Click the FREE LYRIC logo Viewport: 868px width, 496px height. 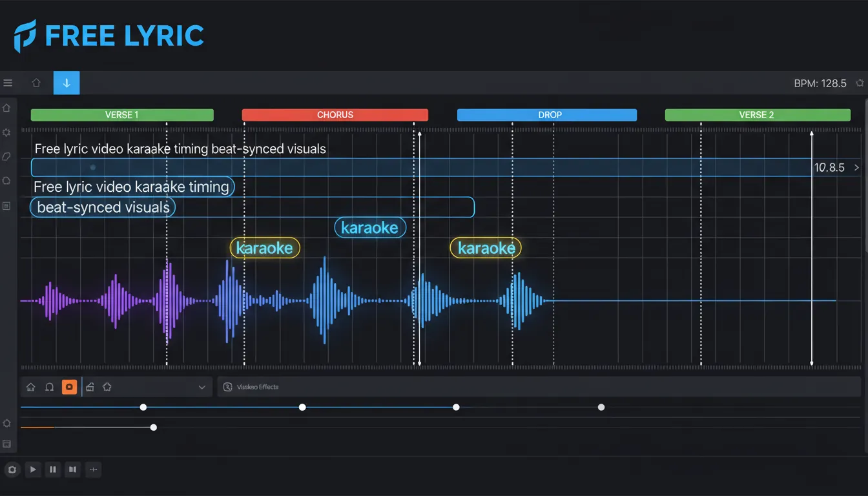click(108, 36)
